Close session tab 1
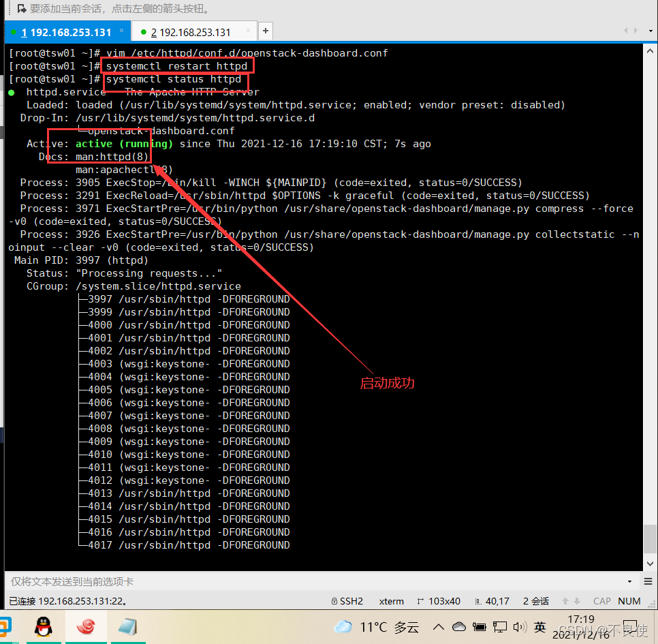Viewport: 658px width, 644px height. [x=122, y=31]
